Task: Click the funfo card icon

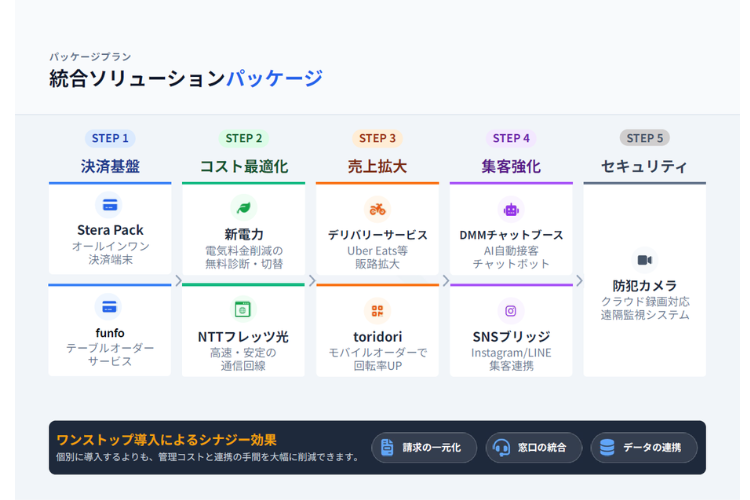Action: (x=109, y=307)
